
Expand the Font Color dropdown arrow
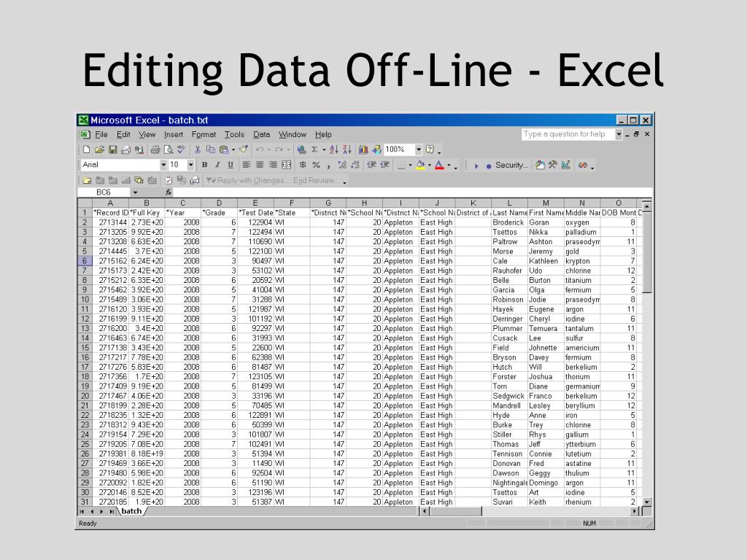click(449, 166)
